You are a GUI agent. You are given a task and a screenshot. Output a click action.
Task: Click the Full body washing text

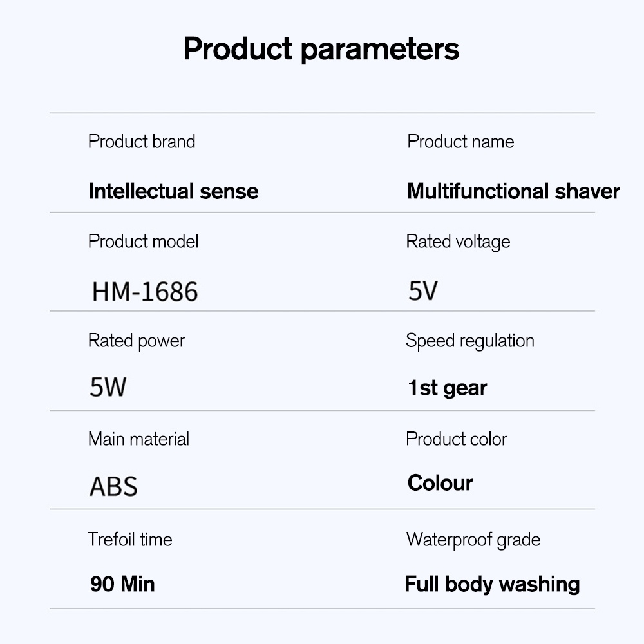pyautogui.click(x=492, y=584)
